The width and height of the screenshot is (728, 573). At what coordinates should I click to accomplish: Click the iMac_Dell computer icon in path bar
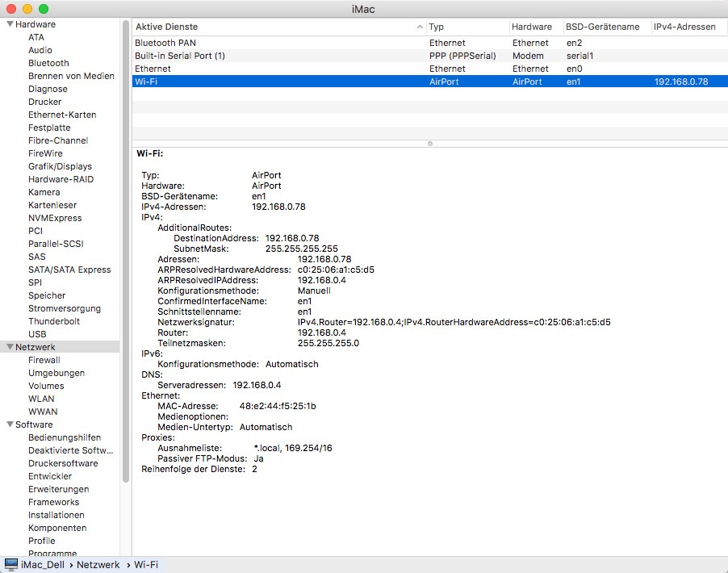click(11, 565)
